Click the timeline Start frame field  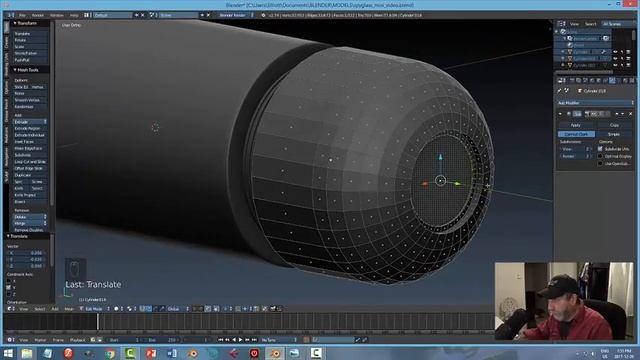click(x=125, y=340)
